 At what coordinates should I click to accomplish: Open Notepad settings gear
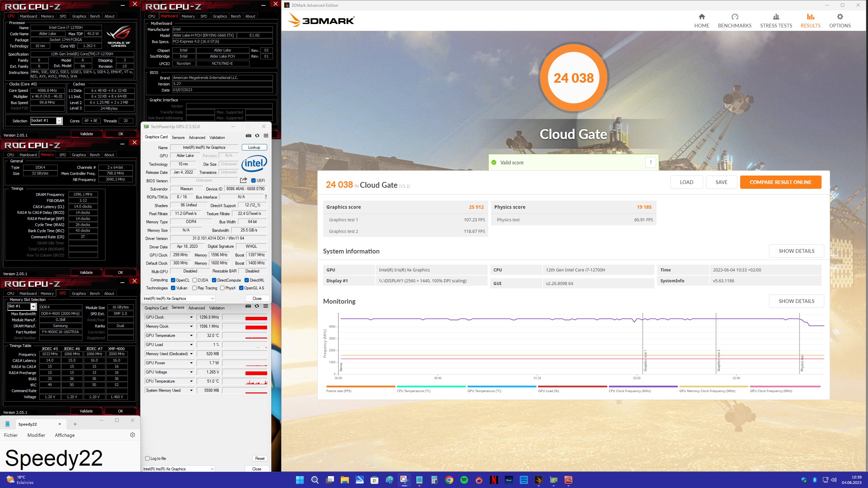coord(133,435)
